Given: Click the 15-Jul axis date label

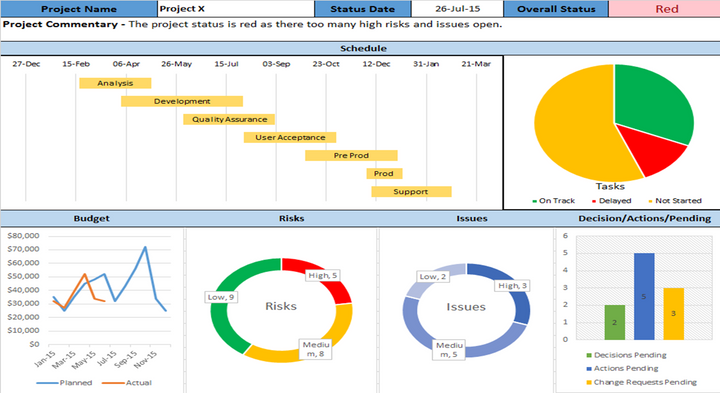Looking at the screenshot, I should pos(226,64).
